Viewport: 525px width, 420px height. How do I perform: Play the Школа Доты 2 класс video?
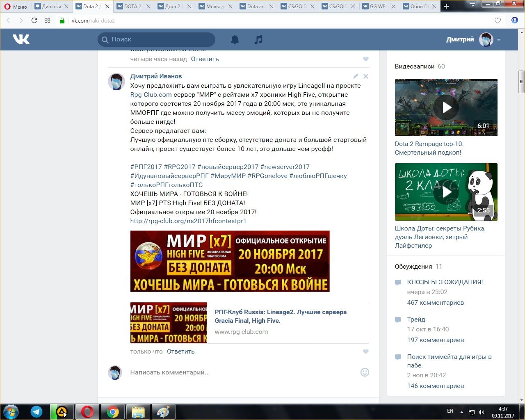[x=446, y=192]
